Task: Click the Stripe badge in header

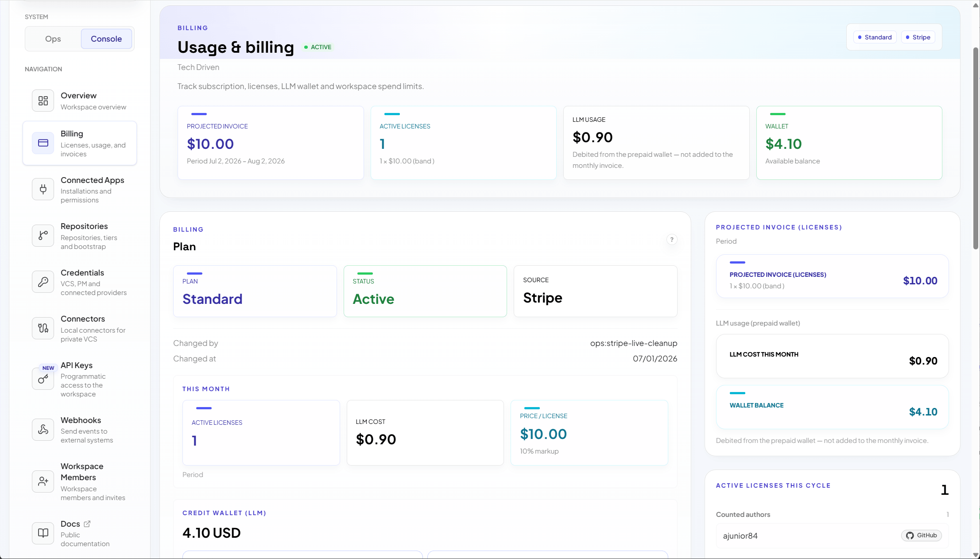Action: coord(918,37)
